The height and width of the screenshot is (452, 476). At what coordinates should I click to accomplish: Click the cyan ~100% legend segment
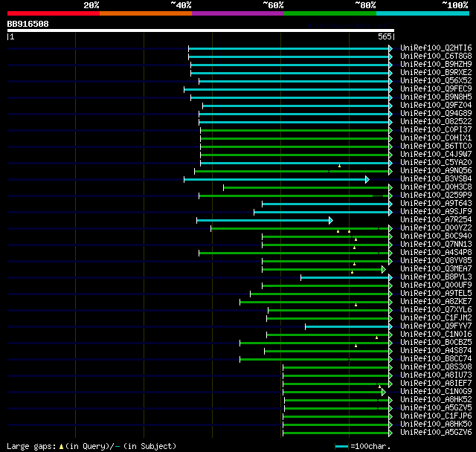point(423,13)
